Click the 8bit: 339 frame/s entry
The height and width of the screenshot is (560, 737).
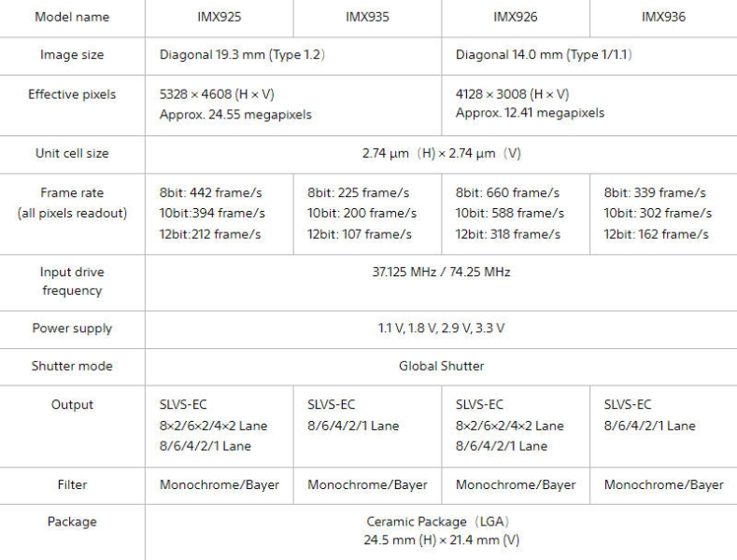point(655,193)
